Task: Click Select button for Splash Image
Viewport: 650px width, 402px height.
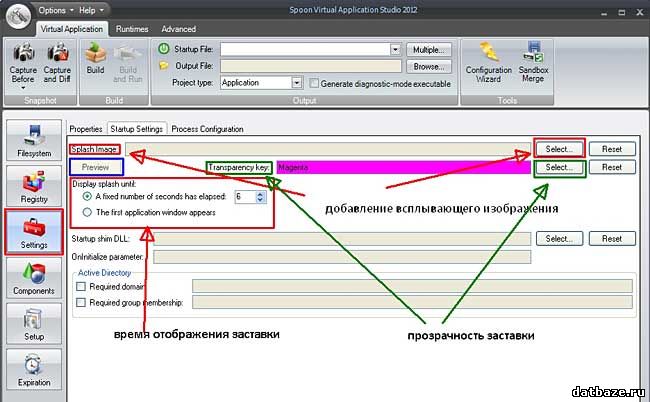Action: [559, 149]
